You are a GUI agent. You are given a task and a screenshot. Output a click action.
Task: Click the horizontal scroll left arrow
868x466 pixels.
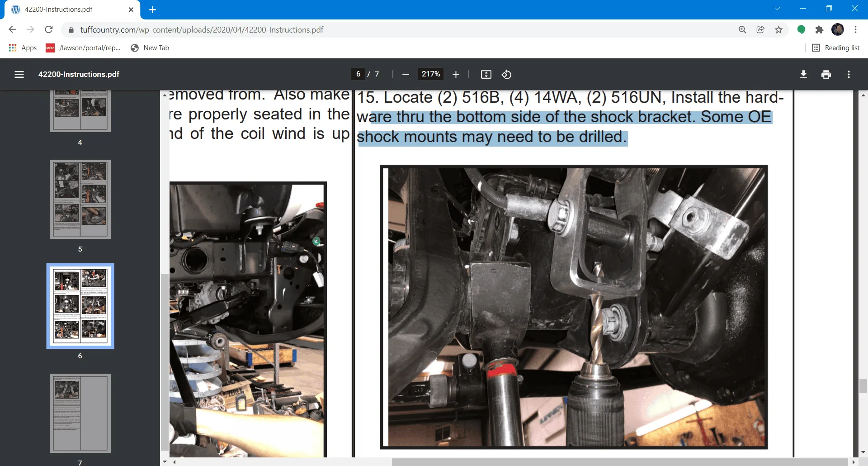click(x=174, y=462)
